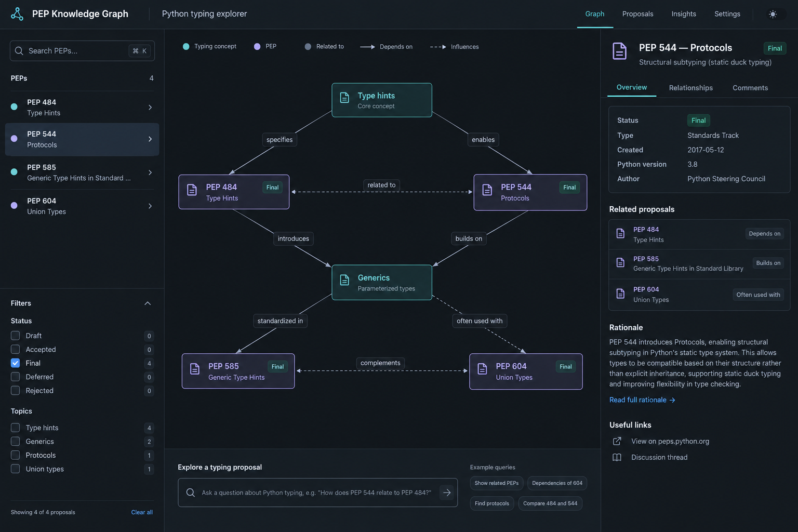Toggle the light theme sun icon

773,14
